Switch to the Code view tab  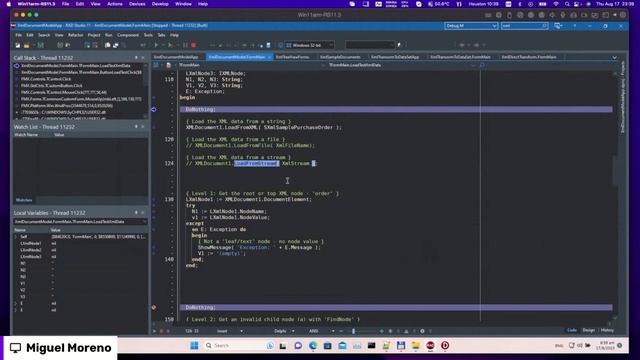(x=571, y=330)
